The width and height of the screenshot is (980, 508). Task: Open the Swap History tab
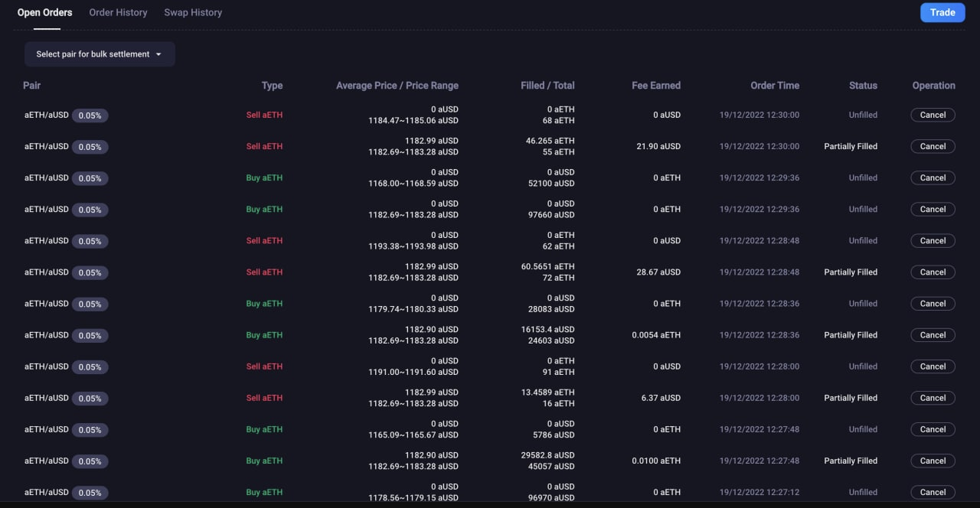click(x=193, y=12)
